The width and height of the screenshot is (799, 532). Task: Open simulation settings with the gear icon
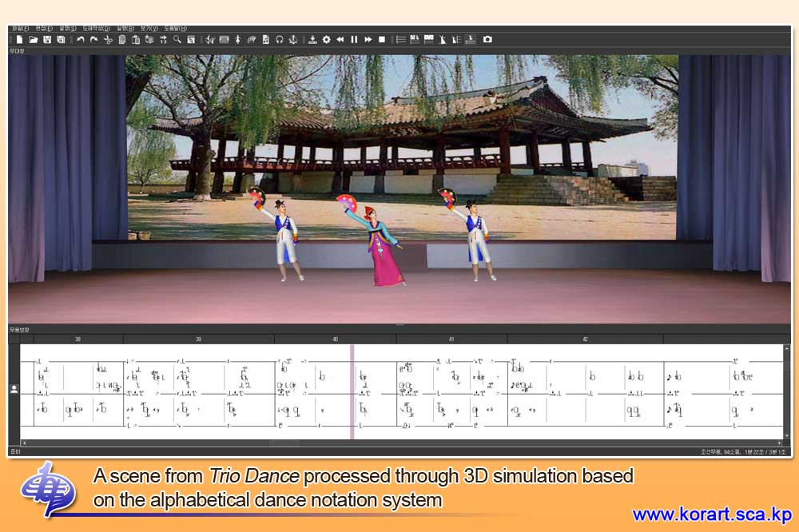326,39
